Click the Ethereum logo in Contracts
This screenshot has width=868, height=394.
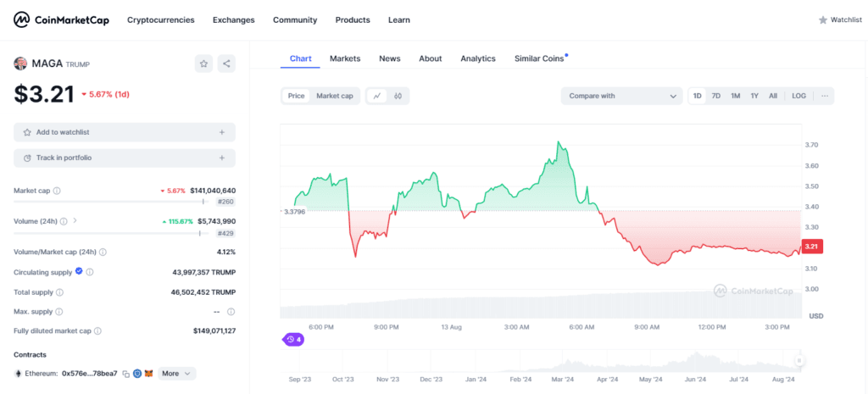click(x=18, y=374)
